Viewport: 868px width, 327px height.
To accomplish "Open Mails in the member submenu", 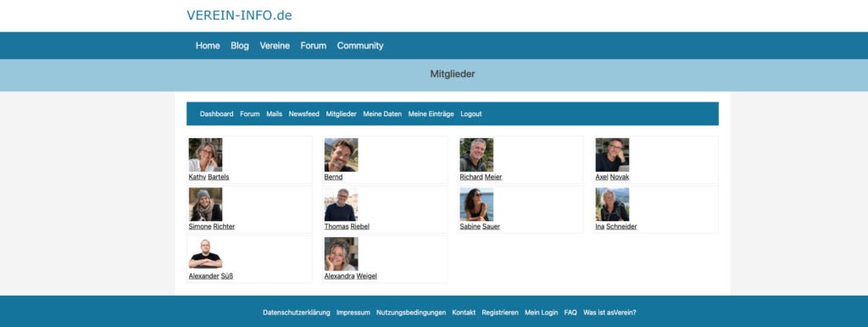I will [274, 114].
